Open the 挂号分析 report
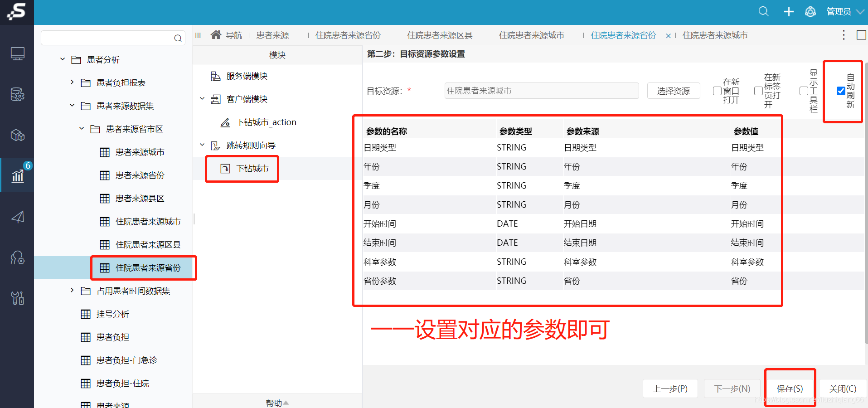868x408 pixels. point(112,314)
